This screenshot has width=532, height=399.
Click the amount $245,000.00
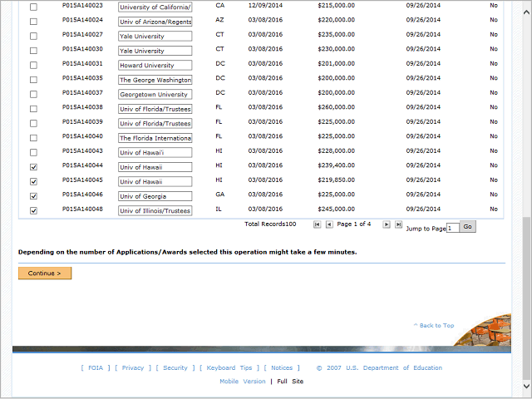(336, 209)
